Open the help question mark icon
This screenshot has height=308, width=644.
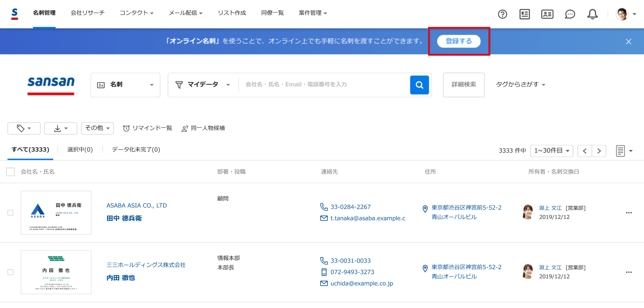[x=502, y=14]
